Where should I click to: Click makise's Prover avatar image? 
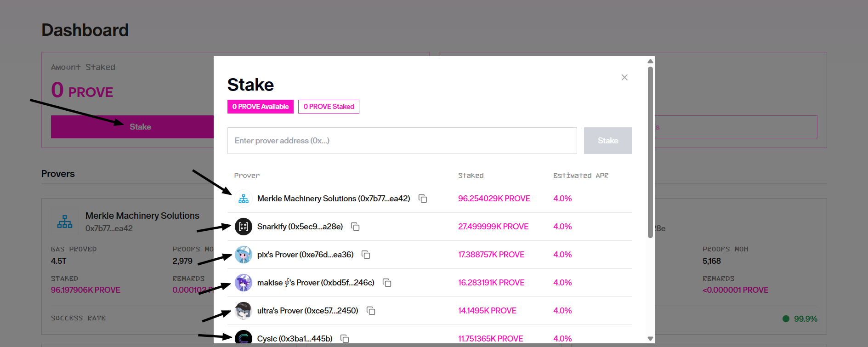(x=244, y=283)
